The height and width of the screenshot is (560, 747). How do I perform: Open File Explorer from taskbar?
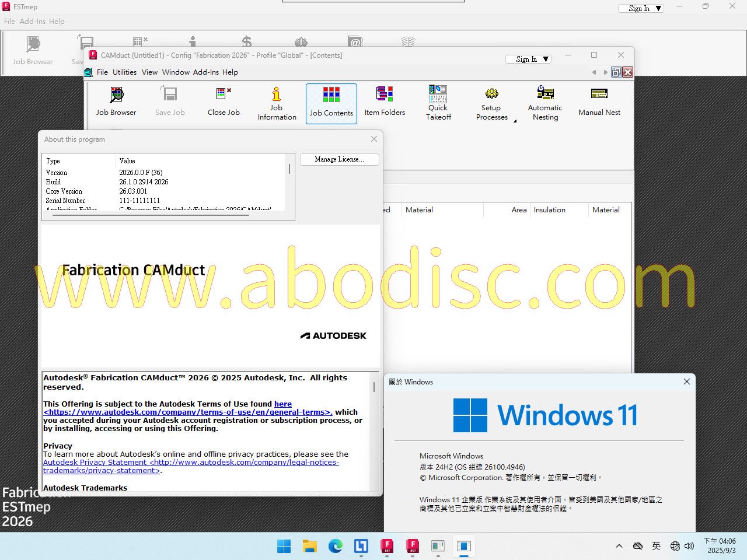point(309,546)
